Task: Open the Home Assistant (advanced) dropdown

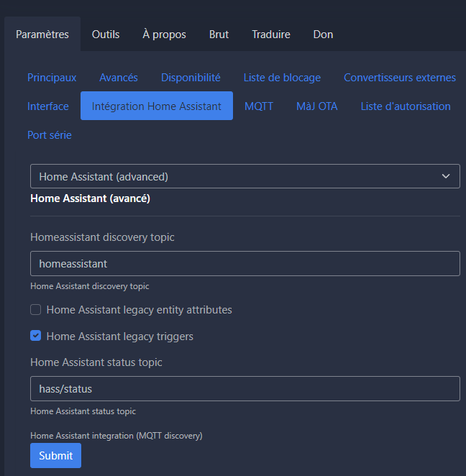Action: (245, 176)
